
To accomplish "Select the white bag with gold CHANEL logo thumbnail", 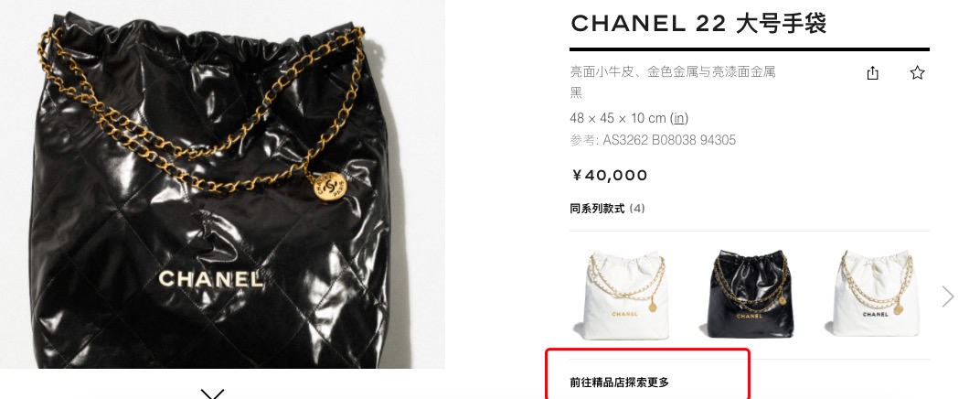I will click(624, 294).
